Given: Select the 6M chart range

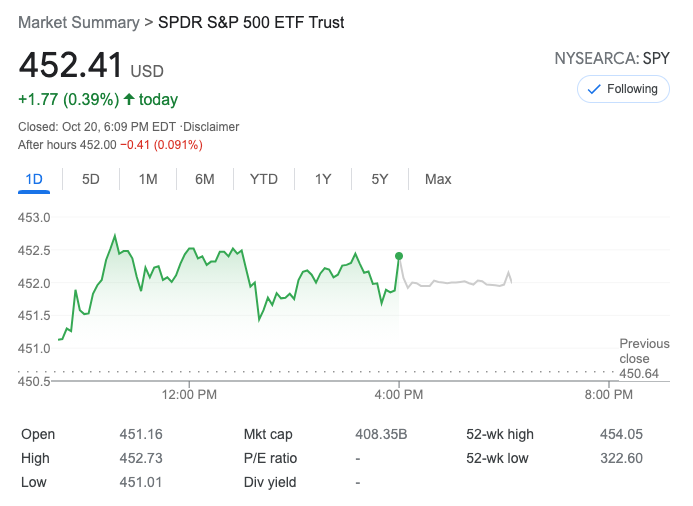Looking at the screenshot, I should (205, 179).
